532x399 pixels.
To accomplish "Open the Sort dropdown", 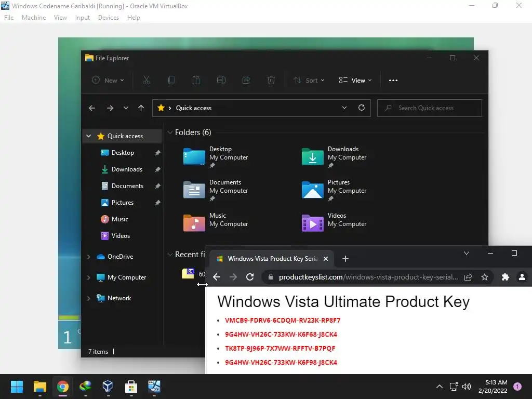I will click(309, 81).
